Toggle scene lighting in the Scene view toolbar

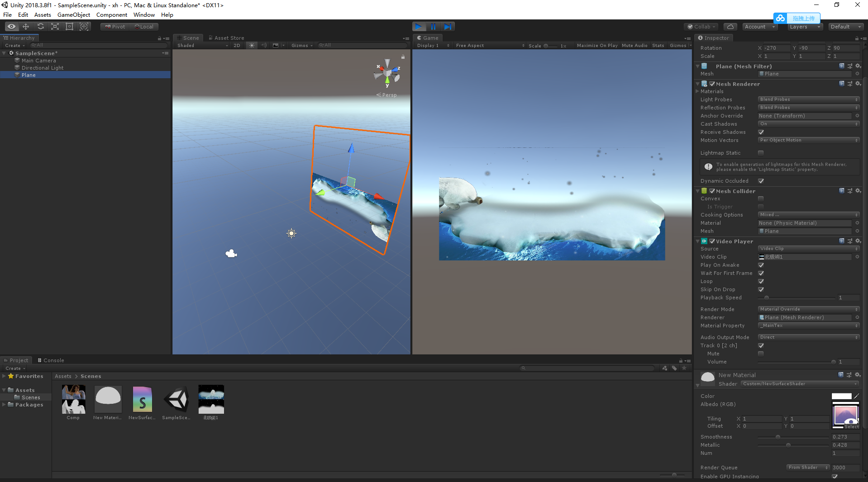tap(252, 45)
